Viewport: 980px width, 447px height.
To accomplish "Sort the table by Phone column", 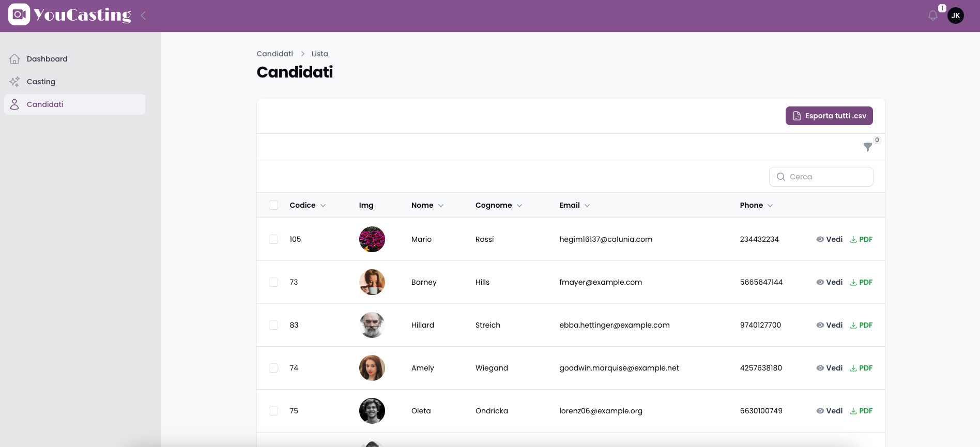I will coord(756,205).
